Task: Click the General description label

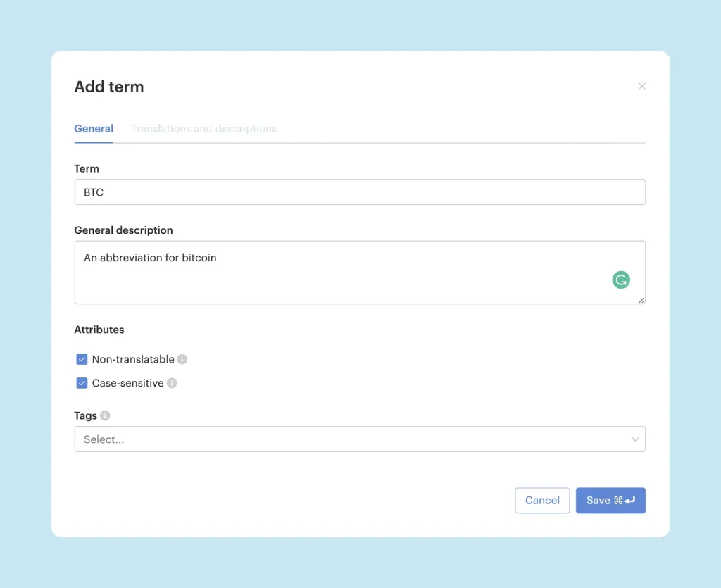Action: [x=123, y=230]
